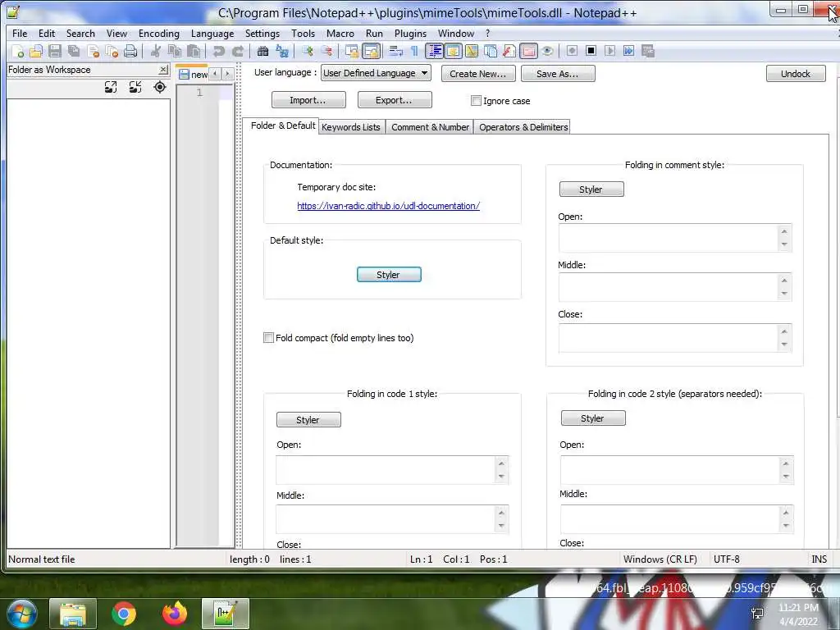840x630 pixels.
Task: Toggle the Folder as Workspace toolbar icon
Action: click(528, 51)
